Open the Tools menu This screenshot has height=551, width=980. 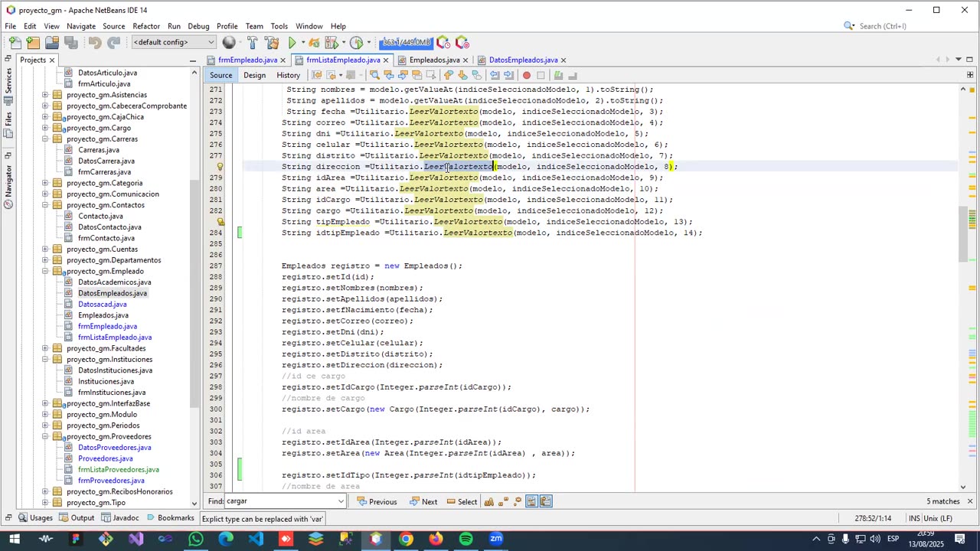click(279, 26)
